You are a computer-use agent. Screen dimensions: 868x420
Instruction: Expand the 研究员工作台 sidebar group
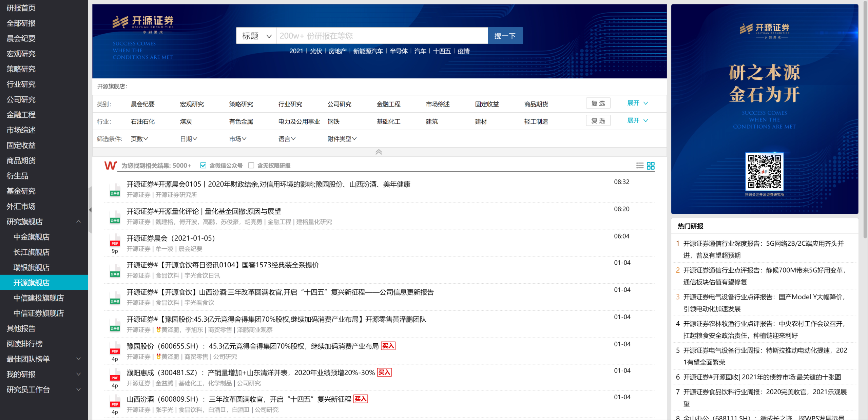[78, 389]
